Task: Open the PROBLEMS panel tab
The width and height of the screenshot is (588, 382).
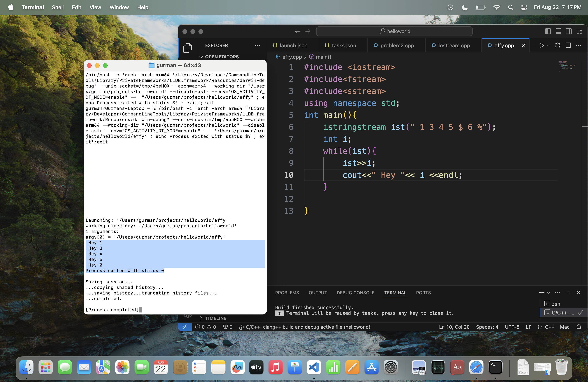Action: pyautogui.click(x=287, y=293)
